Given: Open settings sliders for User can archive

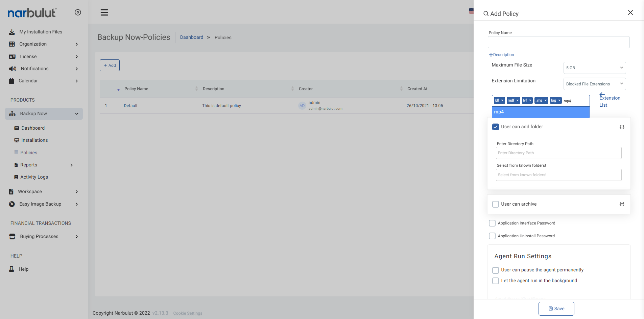Looking at the screenshot, I should 622,204.
